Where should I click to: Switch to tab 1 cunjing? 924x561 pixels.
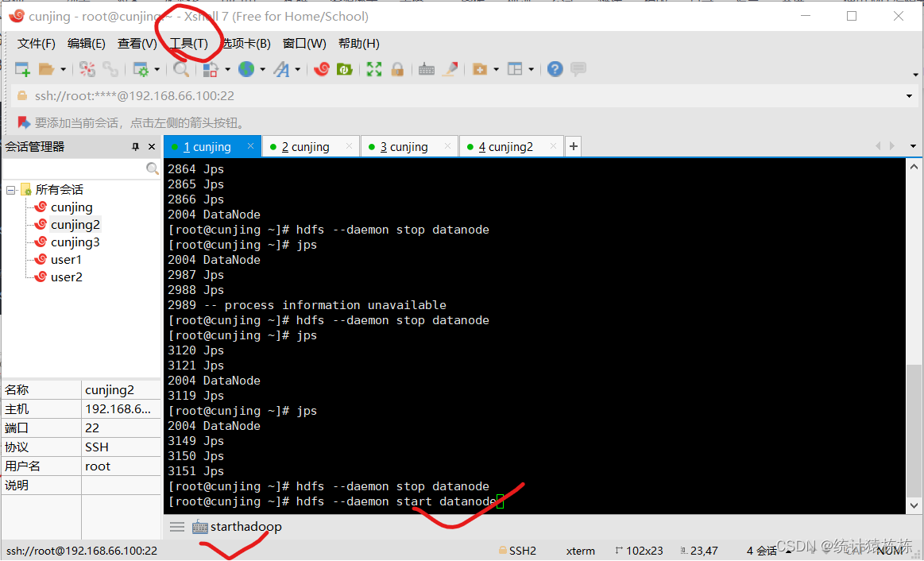(x=207, y=147)
